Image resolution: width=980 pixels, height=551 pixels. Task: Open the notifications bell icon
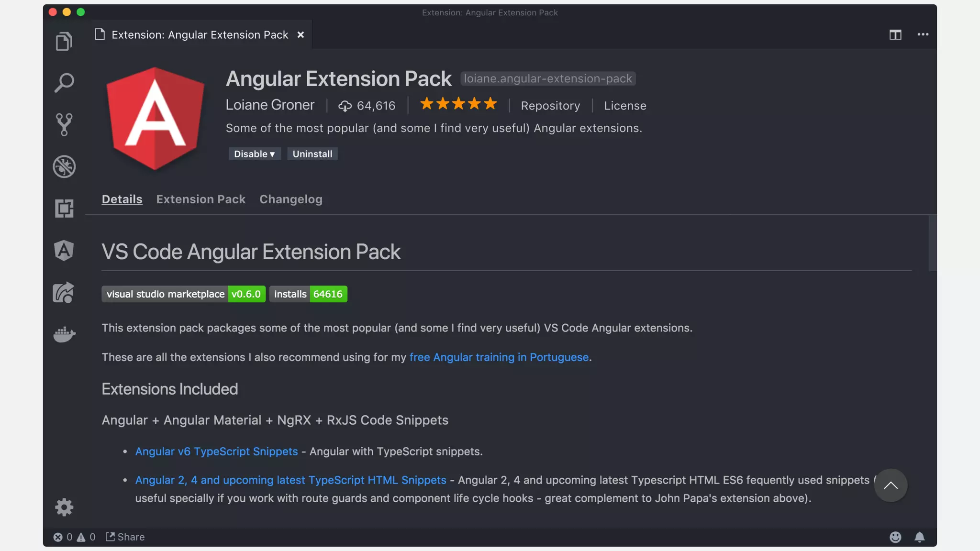pos(919,537)
